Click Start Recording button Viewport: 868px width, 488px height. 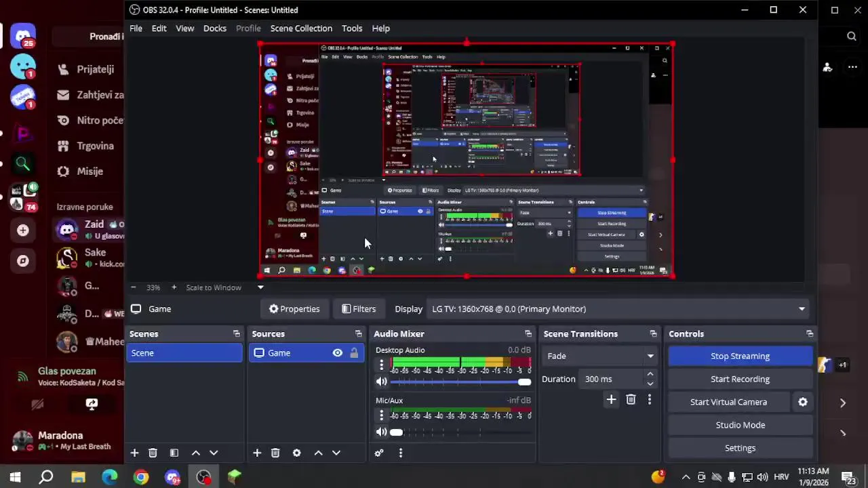tap(740, 379)
